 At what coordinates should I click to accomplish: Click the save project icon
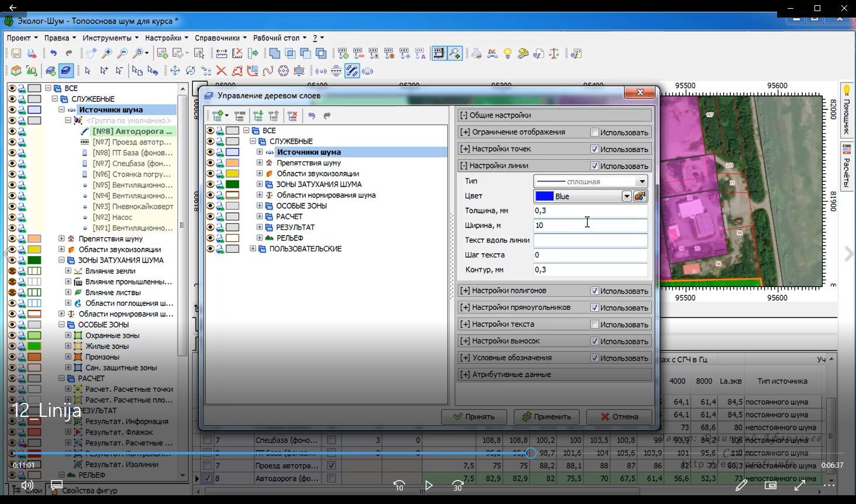[x=16, y=54]
